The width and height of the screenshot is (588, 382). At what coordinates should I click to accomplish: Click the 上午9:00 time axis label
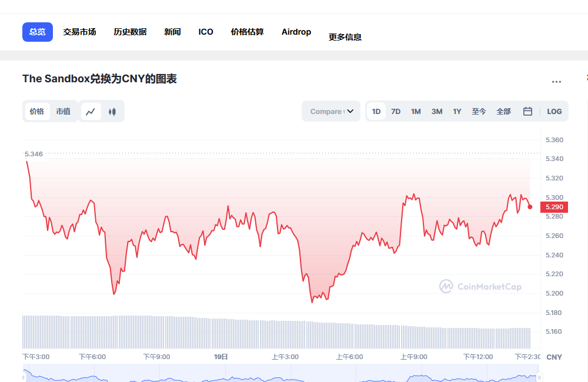[x=413, y=357]
